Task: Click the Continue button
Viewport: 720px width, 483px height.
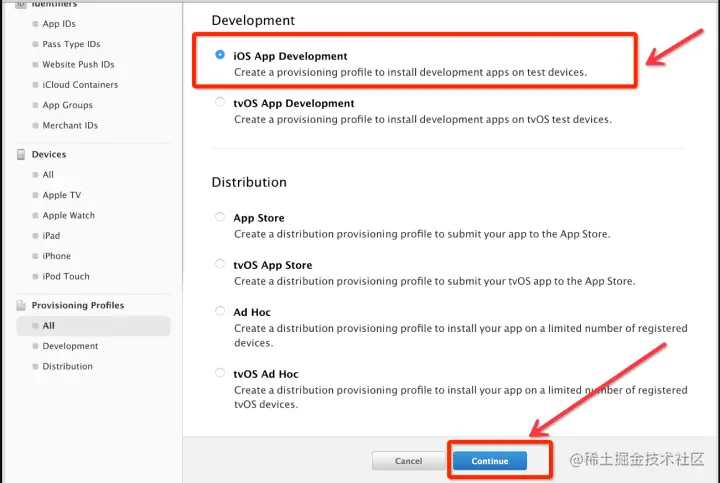Action: point(489,461)
